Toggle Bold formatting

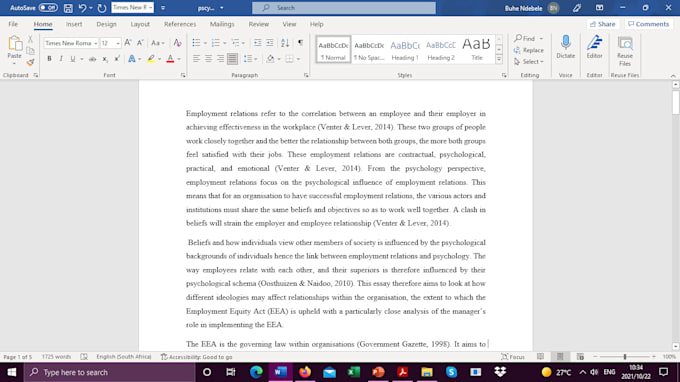tap(49, 59)
